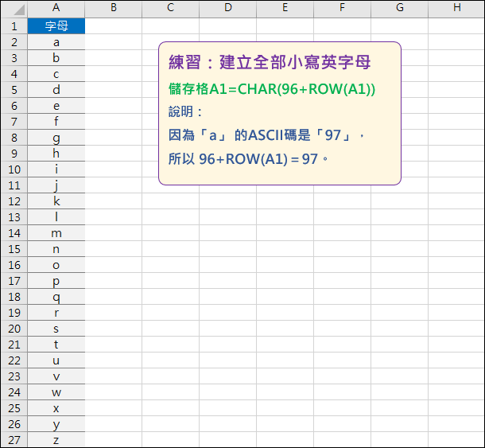Select cell containing letter z

[x=56, y=439]
